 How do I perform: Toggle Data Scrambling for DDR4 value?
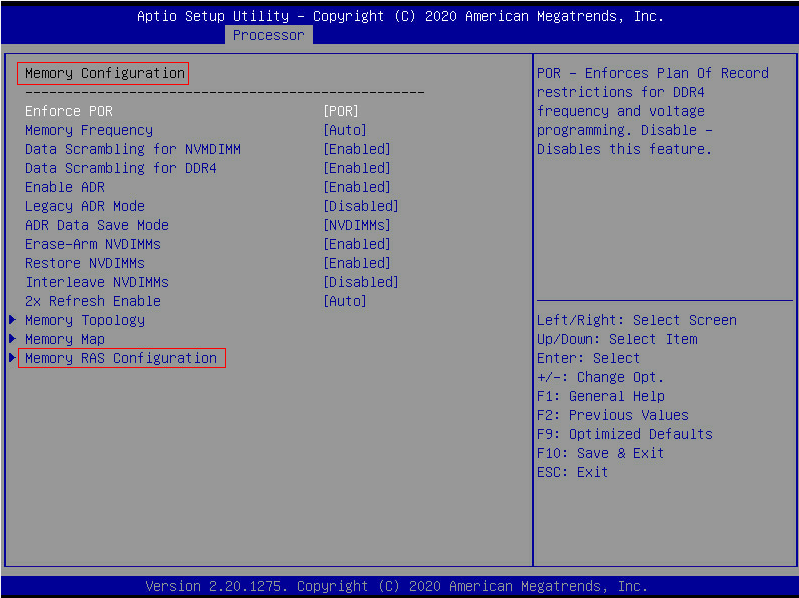[x=356, y=168]
